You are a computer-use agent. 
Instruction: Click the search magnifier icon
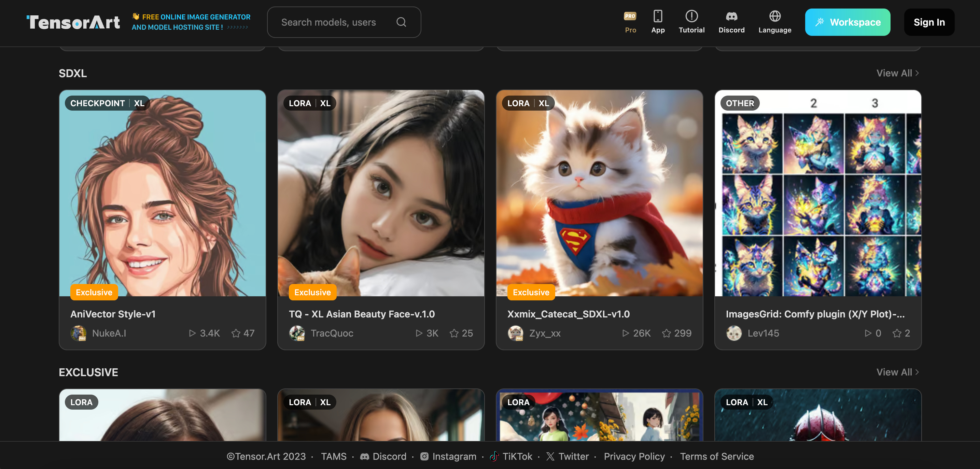tap(401, 22)
